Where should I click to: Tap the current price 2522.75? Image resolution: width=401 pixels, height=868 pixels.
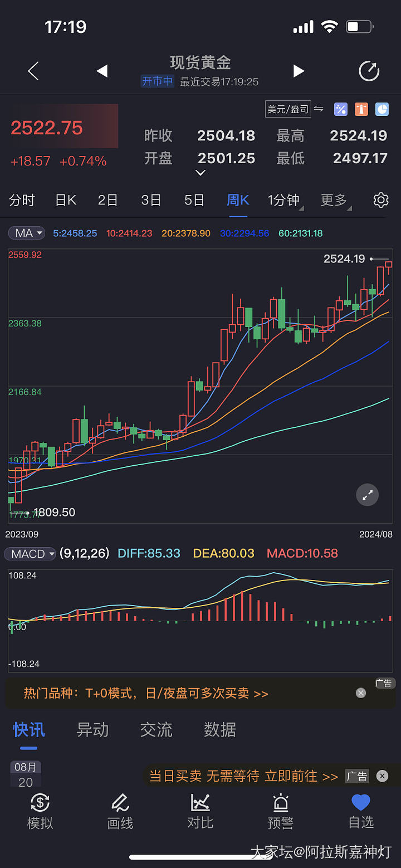(47, 128)
